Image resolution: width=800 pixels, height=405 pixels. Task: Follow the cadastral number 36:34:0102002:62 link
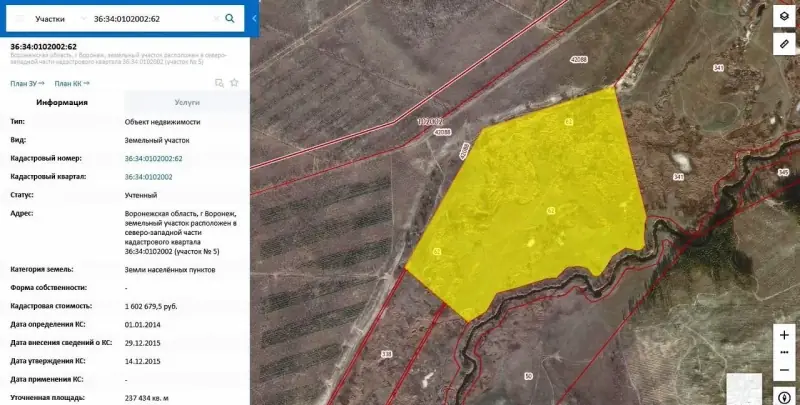(154, 159)
